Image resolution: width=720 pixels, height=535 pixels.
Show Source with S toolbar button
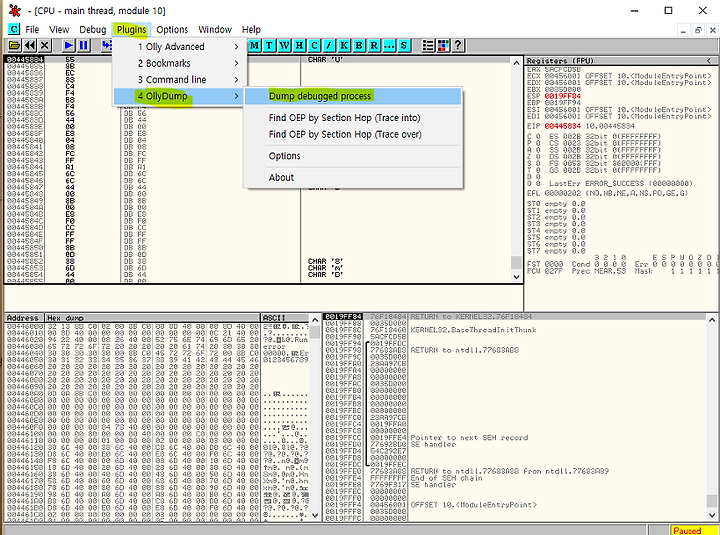tap(404, 45)
